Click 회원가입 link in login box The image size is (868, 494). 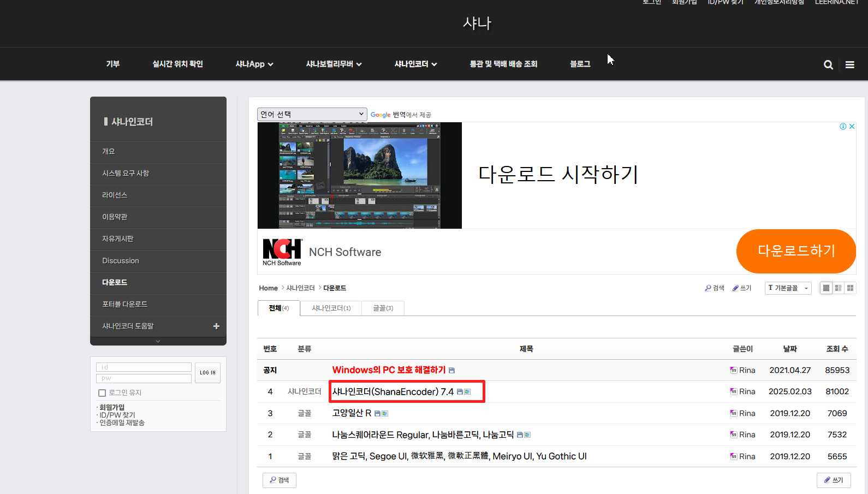[112, 407]
